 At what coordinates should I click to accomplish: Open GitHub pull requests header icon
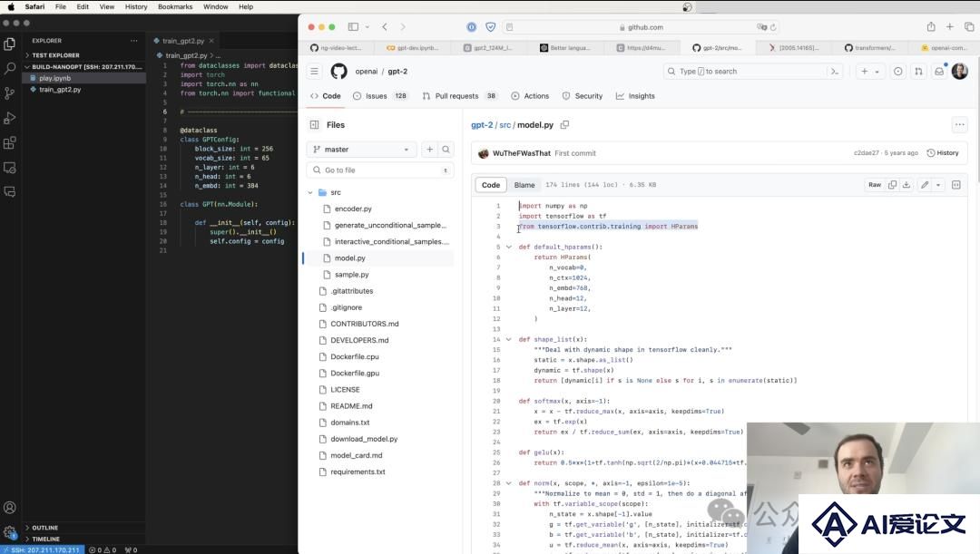pyautogui.click(x=918, y=72)
